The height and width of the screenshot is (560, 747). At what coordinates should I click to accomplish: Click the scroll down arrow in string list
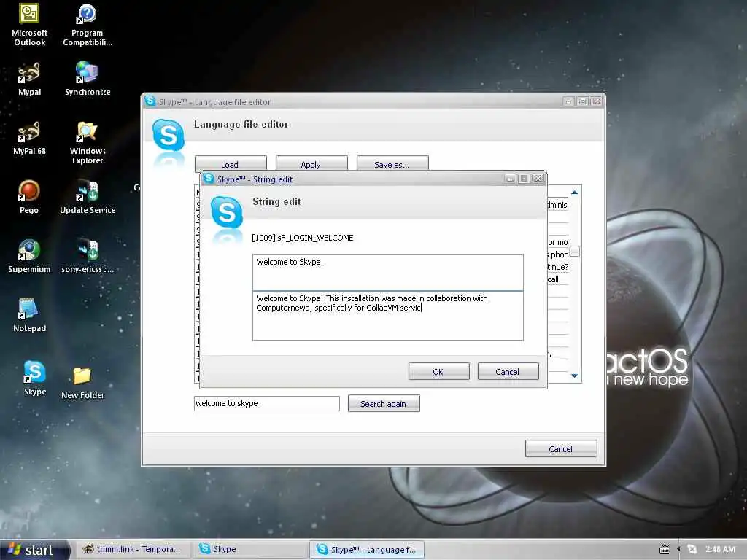(575, 376)
